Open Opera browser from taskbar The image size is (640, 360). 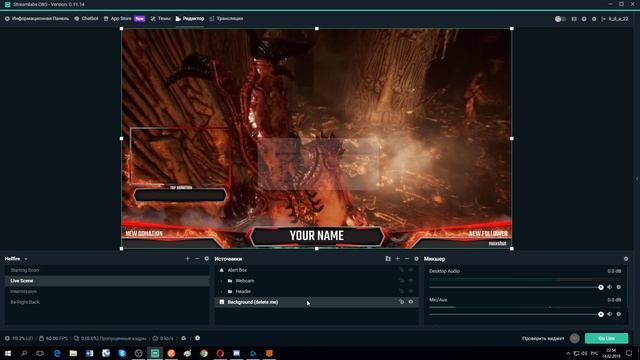(x=220, y=353)
